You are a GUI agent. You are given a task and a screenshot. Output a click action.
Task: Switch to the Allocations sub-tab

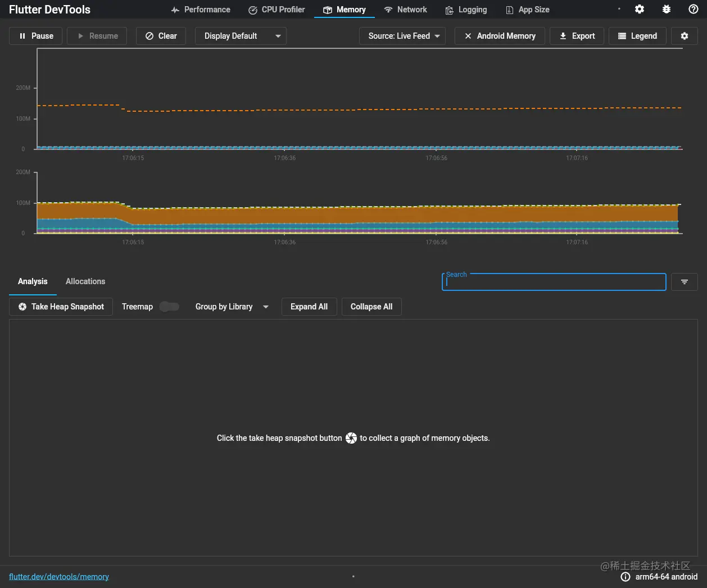85,281
